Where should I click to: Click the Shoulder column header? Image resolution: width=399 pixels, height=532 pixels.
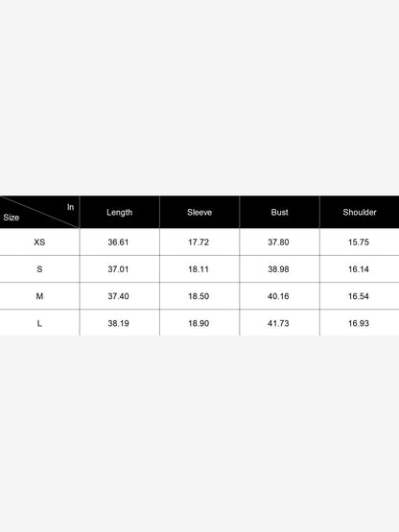[360, 213]
